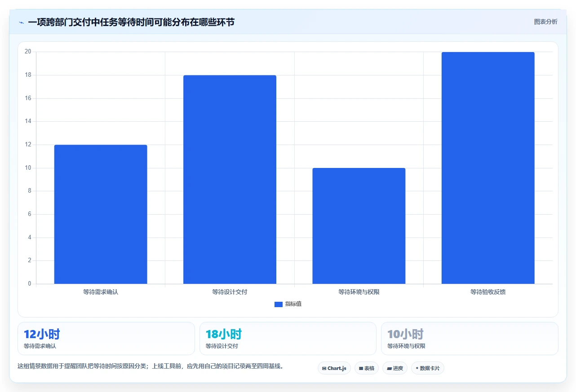Click the y-axis value 16
The width and height of the screenshot is (576, 392).
[x=28, y=98]
